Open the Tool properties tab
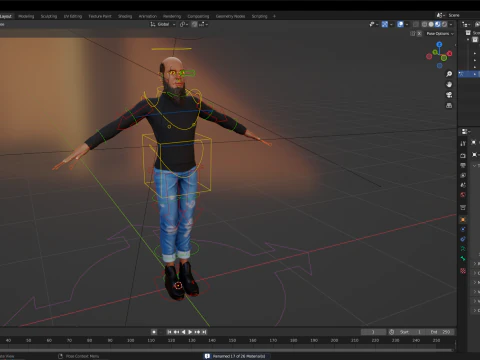Screen dimensions: 480x360 tap(463, 143)
